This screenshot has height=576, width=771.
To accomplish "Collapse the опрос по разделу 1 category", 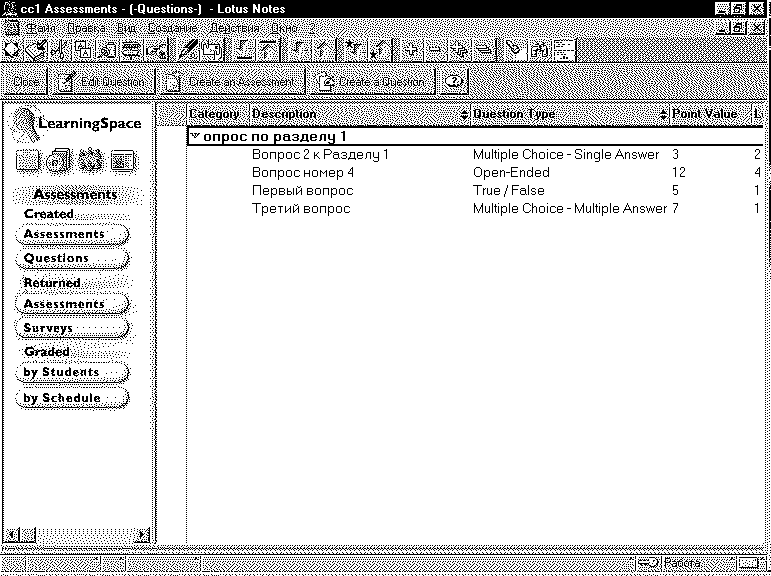I will coord(196,136).
